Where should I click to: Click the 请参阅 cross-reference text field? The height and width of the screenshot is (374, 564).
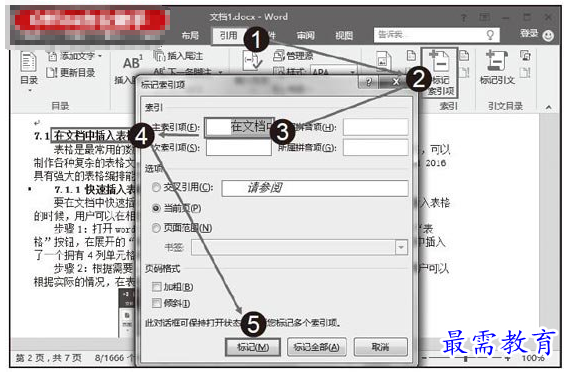[x=315, y=188]
